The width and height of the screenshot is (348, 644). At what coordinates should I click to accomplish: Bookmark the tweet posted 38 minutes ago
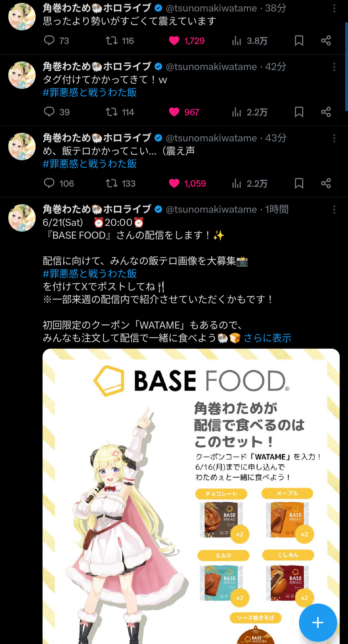pyautogui.click(x=299, y=41)
